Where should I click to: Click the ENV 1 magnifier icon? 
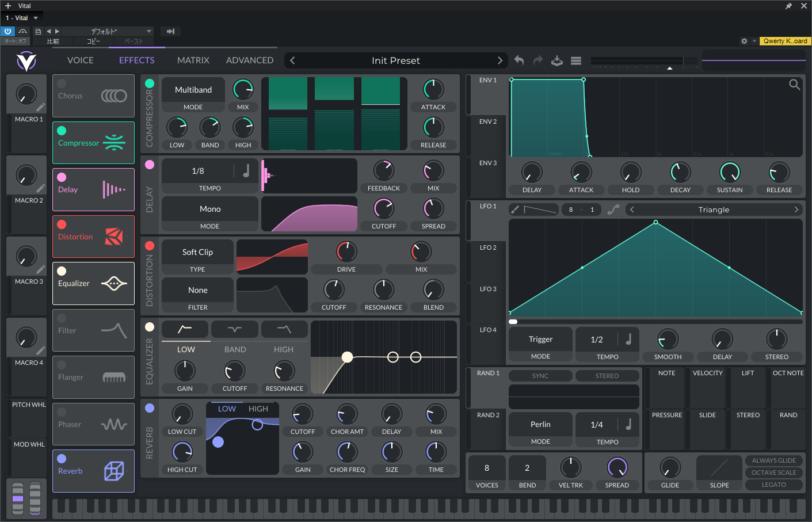pyautogui.click(x=795, y=85)
